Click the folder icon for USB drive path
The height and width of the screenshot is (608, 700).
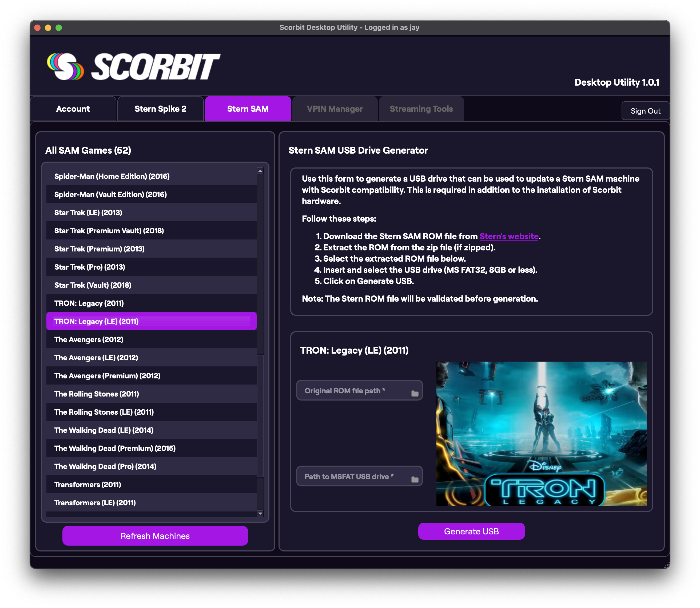pos(415,479)
